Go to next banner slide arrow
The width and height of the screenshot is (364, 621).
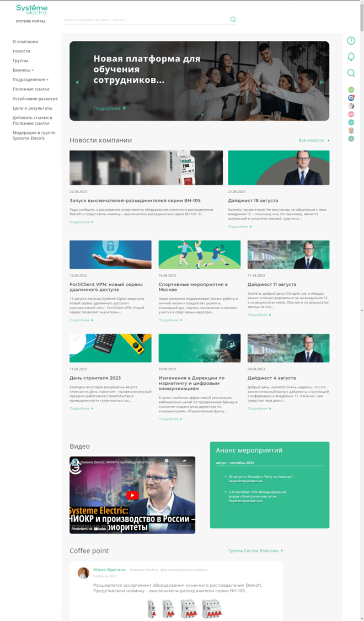click(x=322, y=82)
